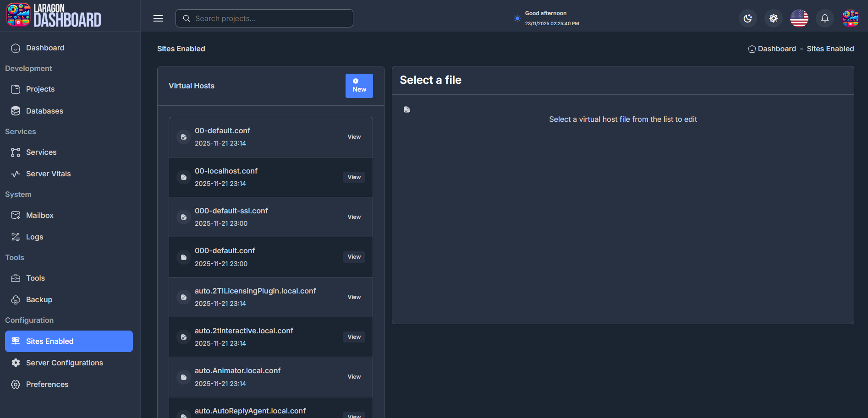Open settings via the gear icon
The width and height of the screenshot is (868, 418).
774,18
